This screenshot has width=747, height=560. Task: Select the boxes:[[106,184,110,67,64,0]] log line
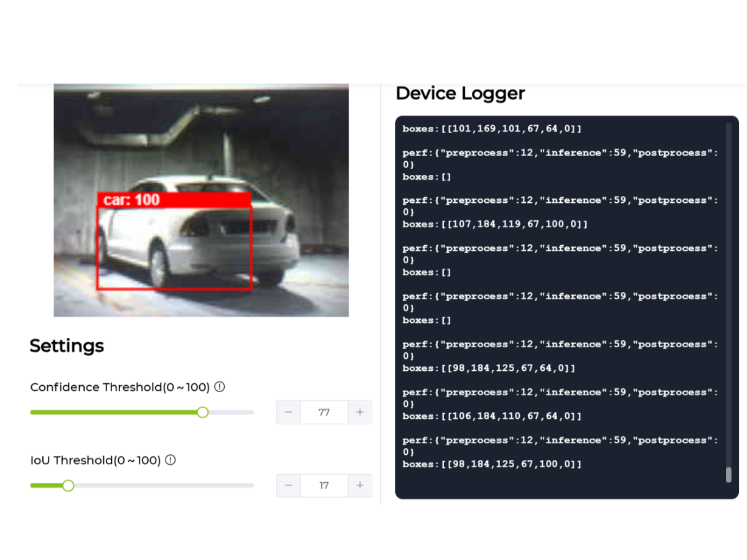click(492, 416)
